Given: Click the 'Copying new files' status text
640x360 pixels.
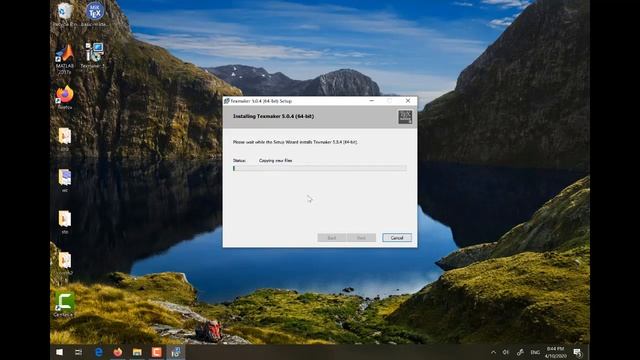Looking at the screenshot, I should point(276,160).
